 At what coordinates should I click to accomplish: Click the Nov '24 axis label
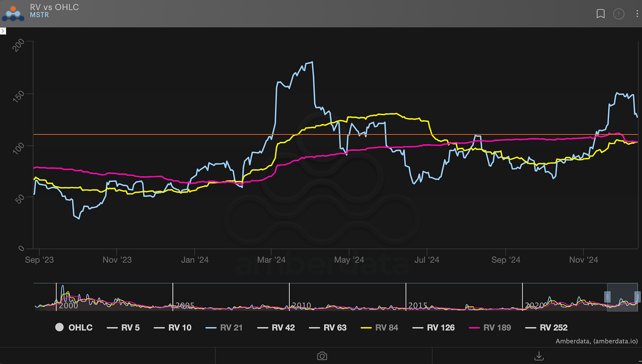point(584,260)
